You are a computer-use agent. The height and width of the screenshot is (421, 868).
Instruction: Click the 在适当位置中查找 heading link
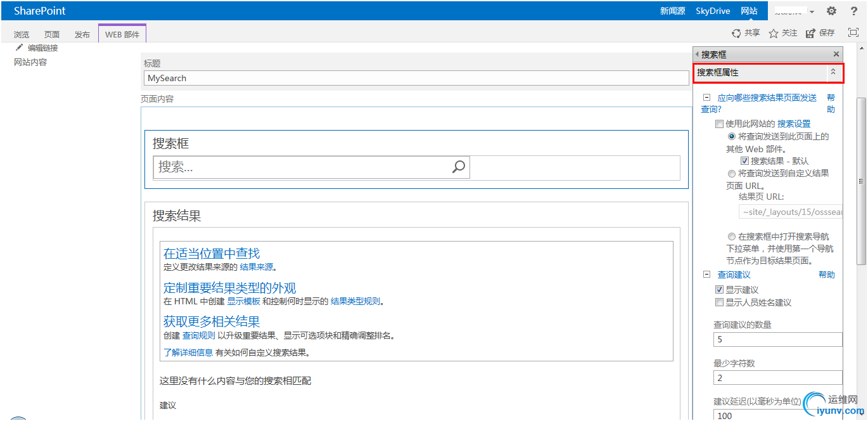[x=212, y=254]
